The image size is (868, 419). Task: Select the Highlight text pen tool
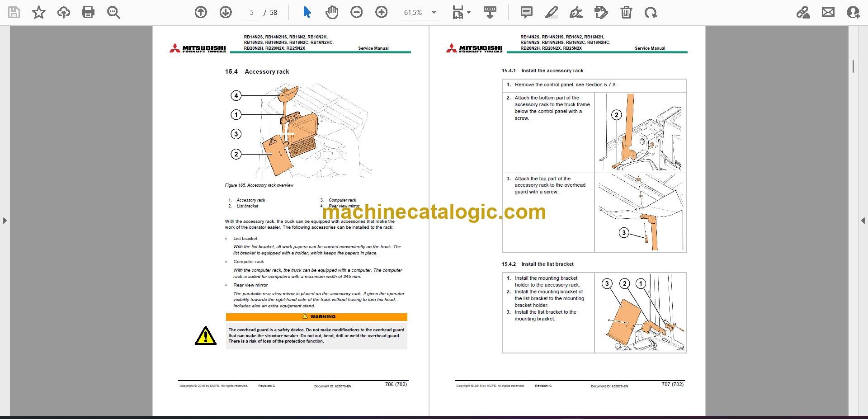(551, 12)
